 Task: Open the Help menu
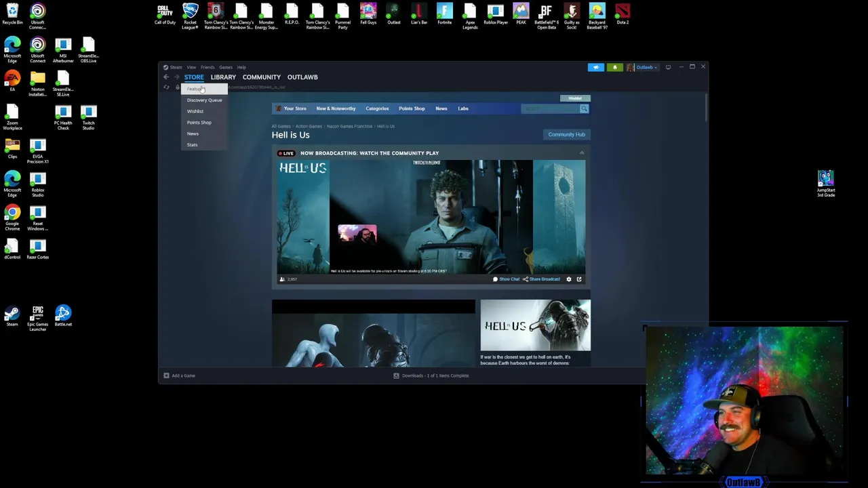[x=241, y=67]
